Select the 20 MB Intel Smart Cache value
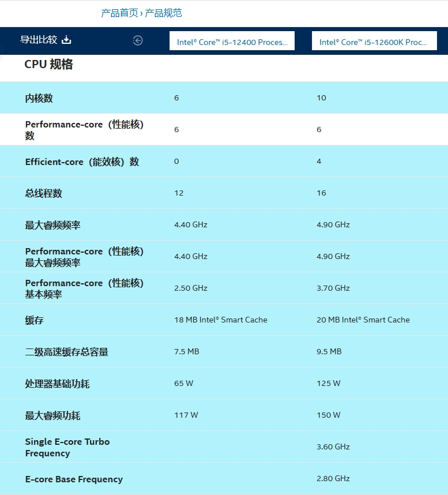448x495 pixels. click(363, 320)
